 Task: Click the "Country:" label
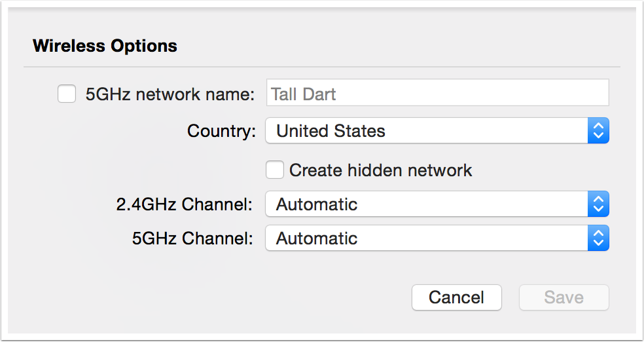pyautogui.click(x=221, y=131)
